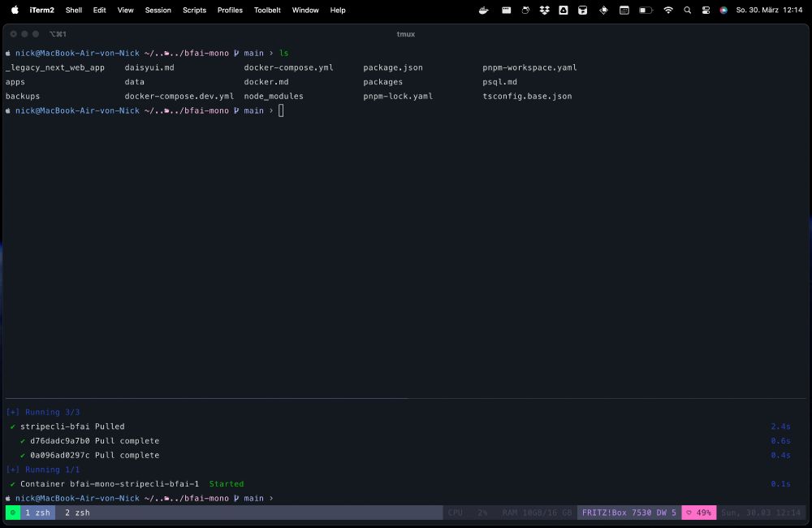This screenshot has height=528, width=812.
Task: Click the diamond-shaped menu bar icon
Action: [603, 10]
